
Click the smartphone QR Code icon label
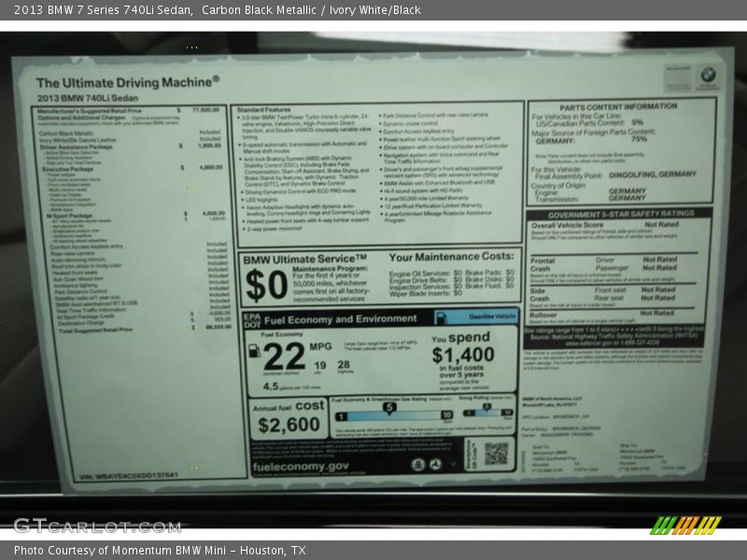(x=472, y=455)
